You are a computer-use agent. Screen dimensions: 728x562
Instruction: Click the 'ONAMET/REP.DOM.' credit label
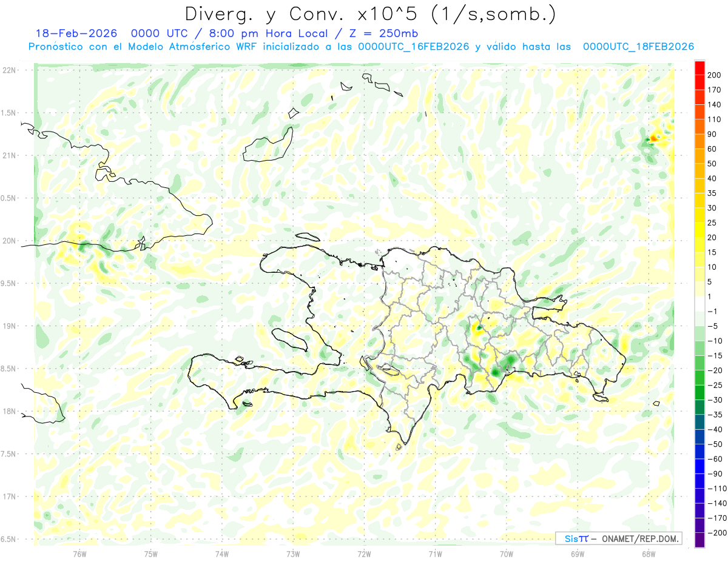point(641,538)
